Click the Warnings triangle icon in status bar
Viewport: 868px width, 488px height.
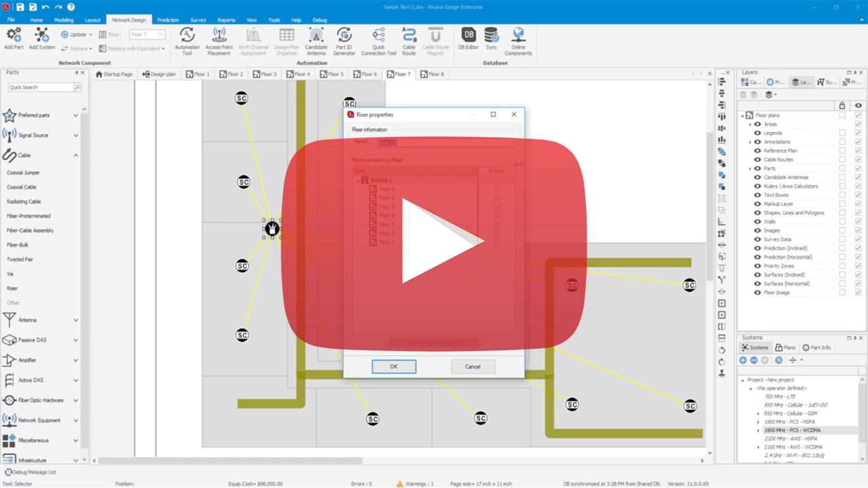400,484
